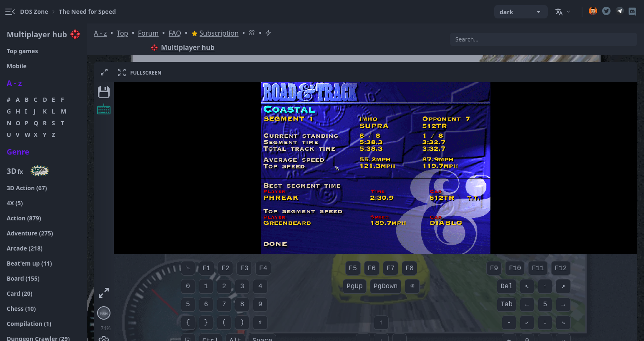This screenshot has width=644, height=341.
Task: Click the Search input field
Action: [x=543, y=39]
